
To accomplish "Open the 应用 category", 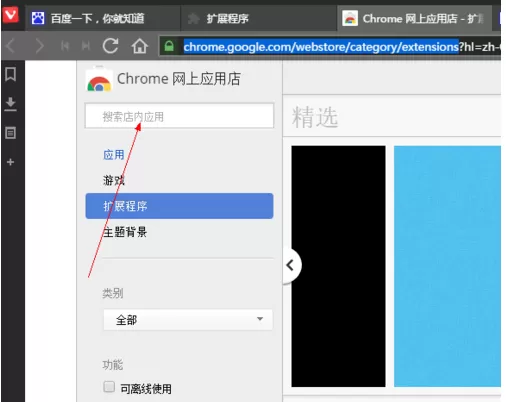I will coord(114,155).
